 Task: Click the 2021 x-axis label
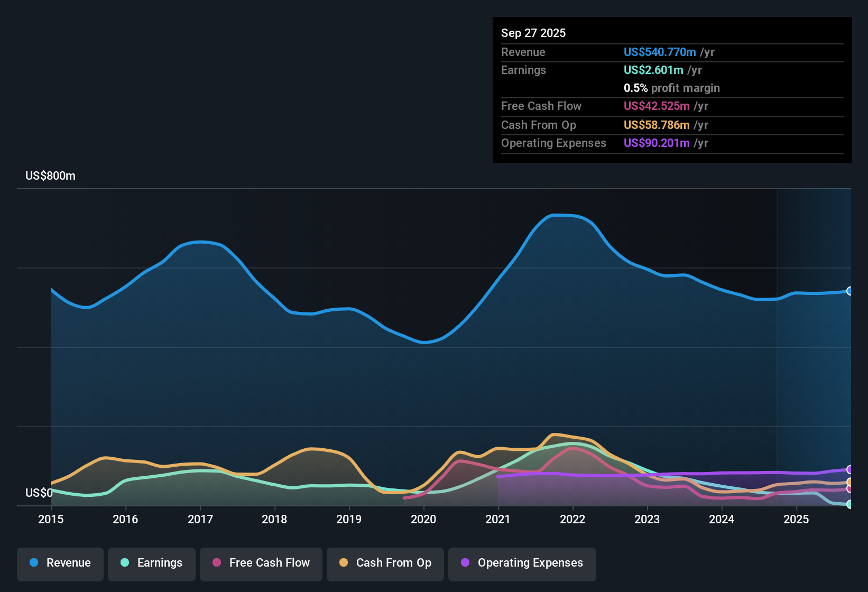498,520
